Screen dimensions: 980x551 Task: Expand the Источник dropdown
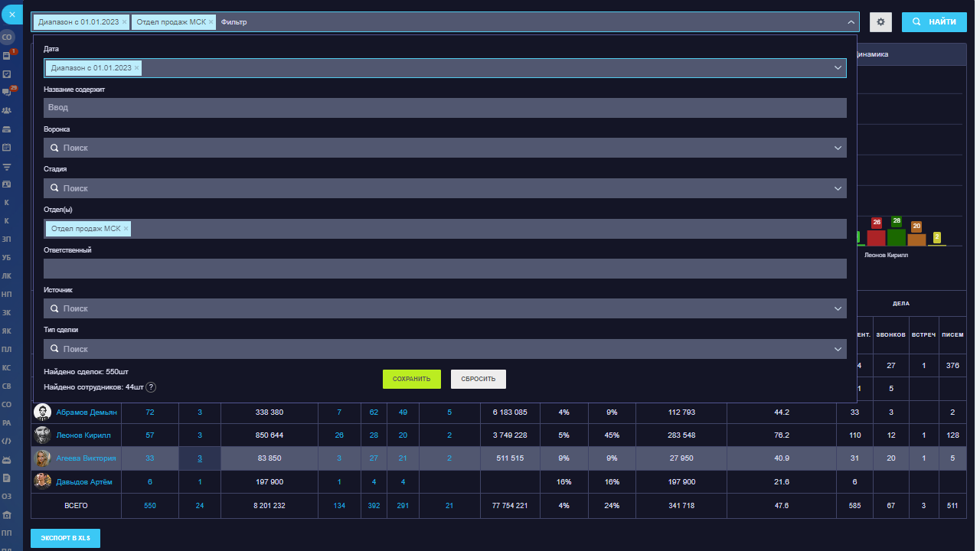pyautogui.click(x=838, y=308)
